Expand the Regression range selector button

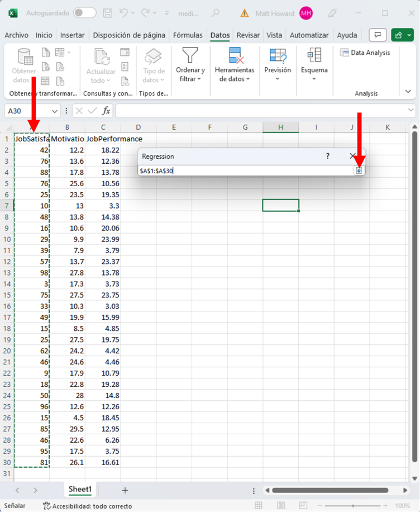point(359,170)
